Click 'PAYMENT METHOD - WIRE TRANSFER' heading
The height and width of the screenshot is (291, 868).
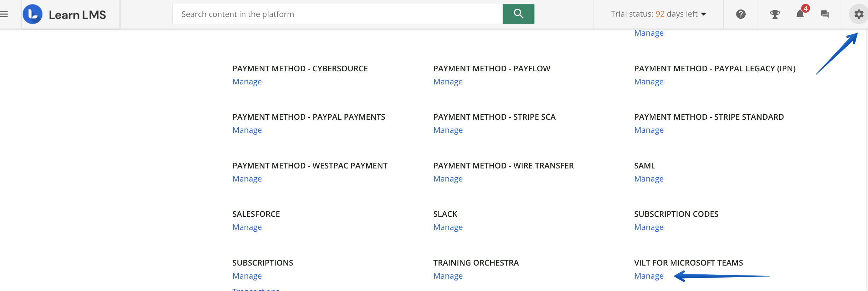click(503, 166)
